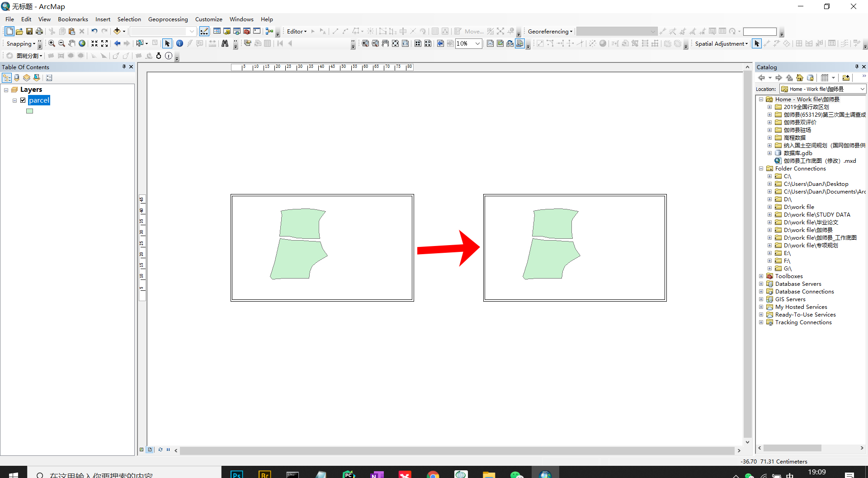Image resolution: width=868 pixels, height=478 pixels.
Task: Open the 图斑分割 dropdown
Action: pos(29,56)
